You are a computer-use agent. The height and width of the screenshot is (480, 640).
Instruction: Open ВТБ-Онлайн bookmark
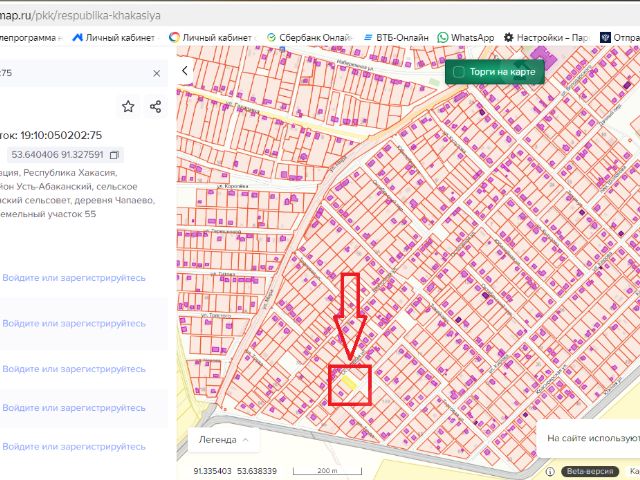point(396,38)
